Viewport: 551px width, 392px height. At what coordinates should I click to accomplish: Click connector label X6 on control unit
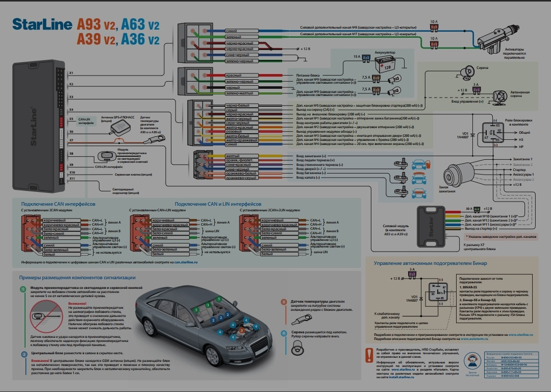click(x=71, y=132)
